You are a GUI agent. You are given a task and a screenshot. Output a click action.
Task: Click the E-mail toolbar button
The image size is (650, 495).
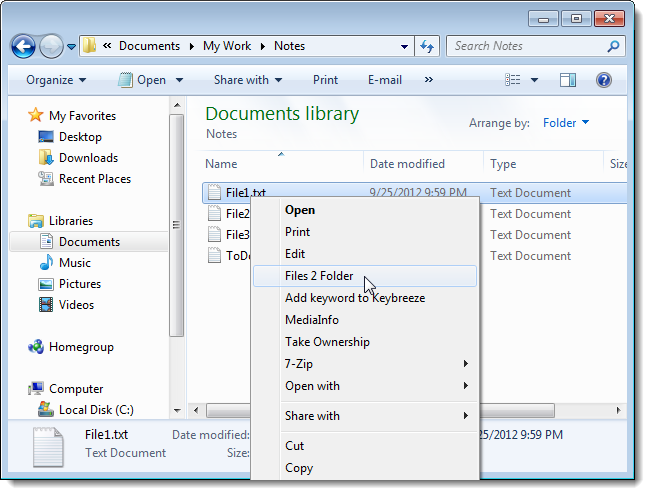[x=384, y=80]
